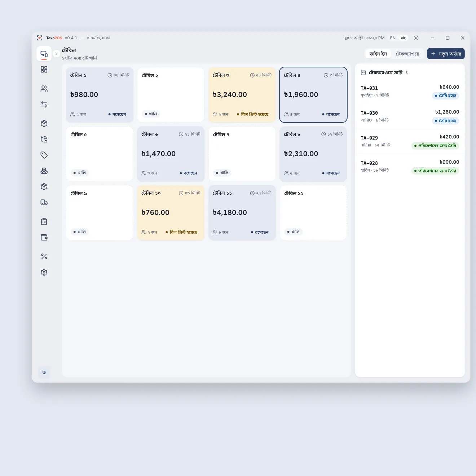Viewport: 476px width, 476px height.
Task: Open the dashboard grid icon in sidebar
Action: coord(44,70)
